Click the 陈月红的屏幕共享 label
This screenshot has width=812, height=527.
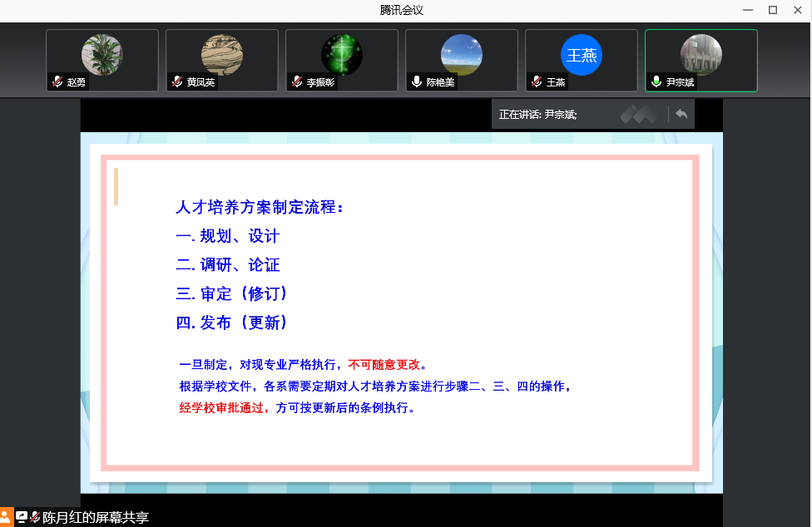95,517
